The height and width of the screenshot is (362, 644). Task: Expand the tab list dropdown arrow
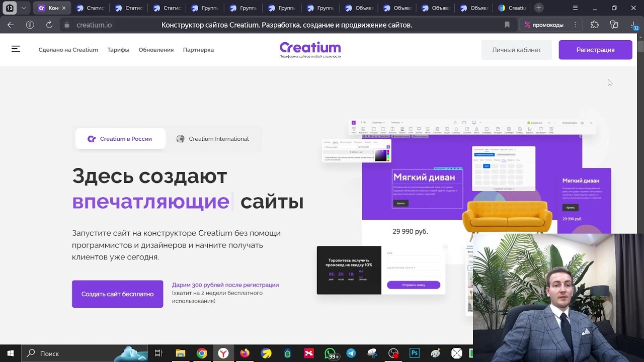[23, 8]
